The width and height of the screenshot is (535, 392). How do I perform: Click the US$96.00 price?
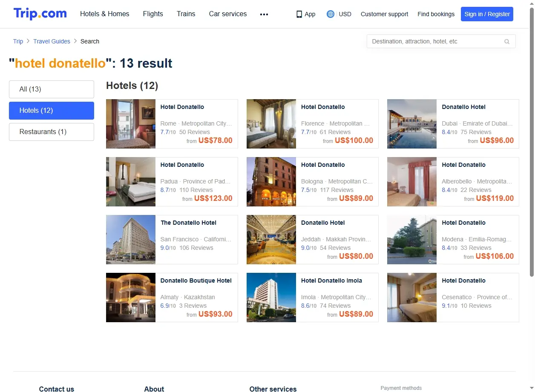coord(497,140)
